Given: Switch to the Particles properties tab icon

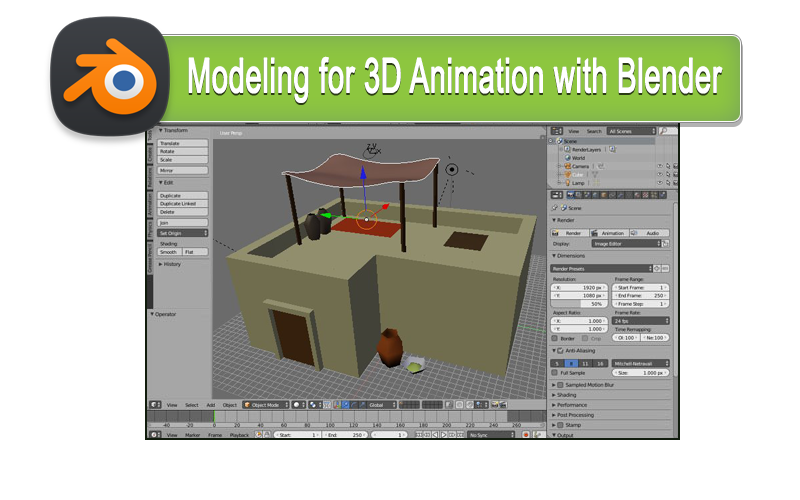Looking at the screenshot, I should click(x=654, y=194).
